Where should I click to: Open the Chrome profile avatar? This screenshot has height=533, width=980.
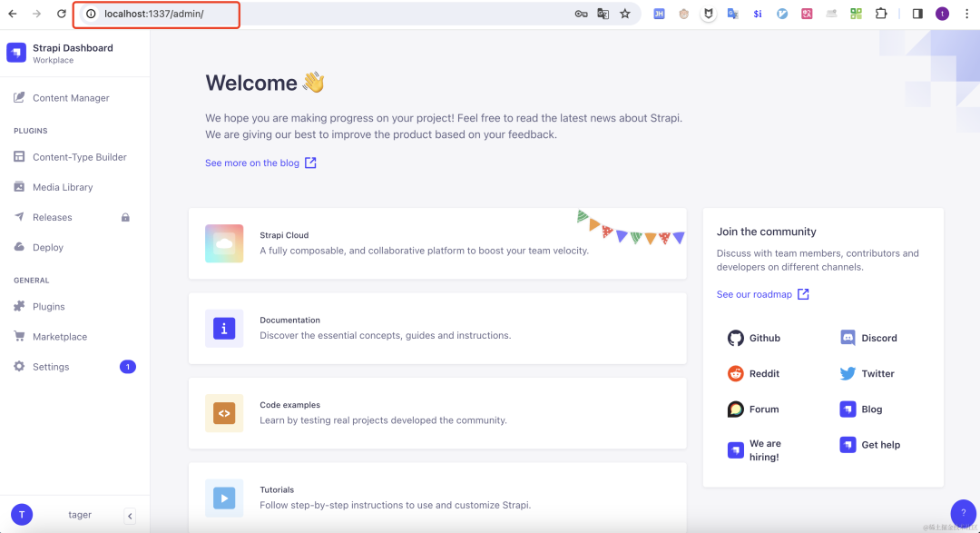pyautogui.click(x=943, y=14)
